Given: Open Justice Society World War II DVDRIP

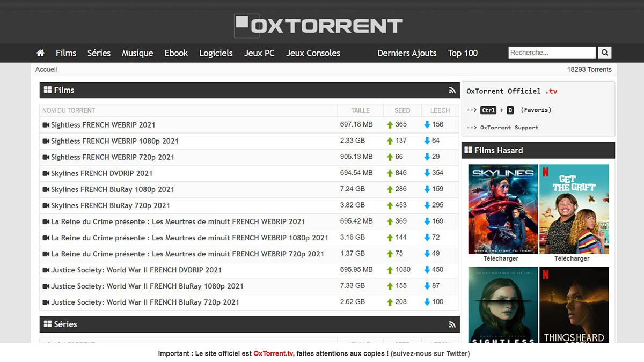Looking at the screenshot, I should point(136,270).
